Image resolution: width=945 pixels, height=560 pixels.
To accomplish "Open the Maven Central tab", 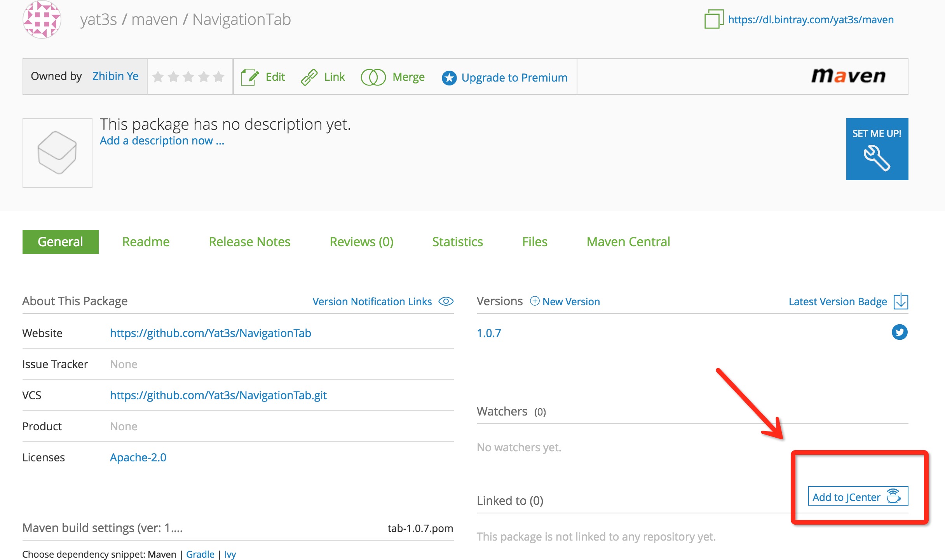I will pyautogui.click(x=628, y=242).
